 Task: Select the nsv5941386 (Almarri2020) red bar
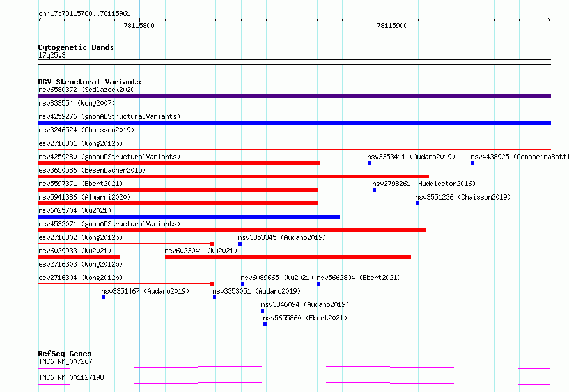pos(178,203)
